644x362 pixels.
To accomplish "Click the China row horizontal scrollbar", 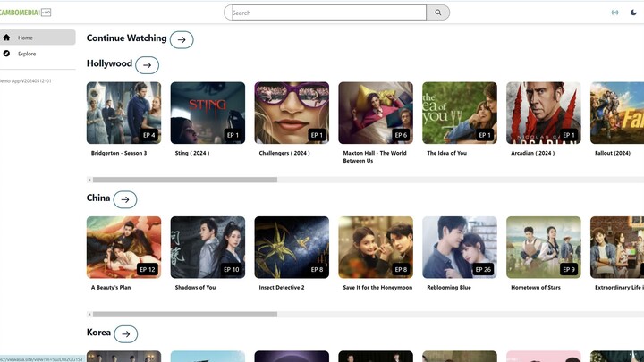I will click(x=184, y=314).
